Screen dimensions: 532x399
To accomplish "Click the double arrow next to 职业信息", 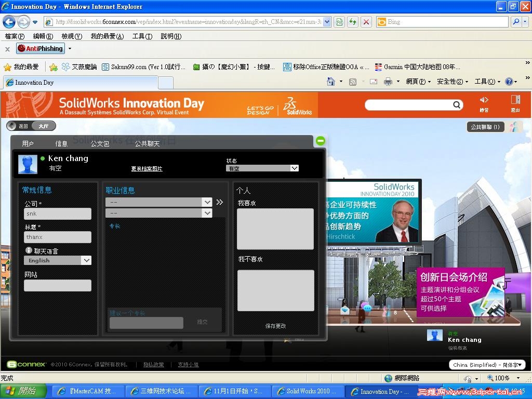I will coord(220,202).
